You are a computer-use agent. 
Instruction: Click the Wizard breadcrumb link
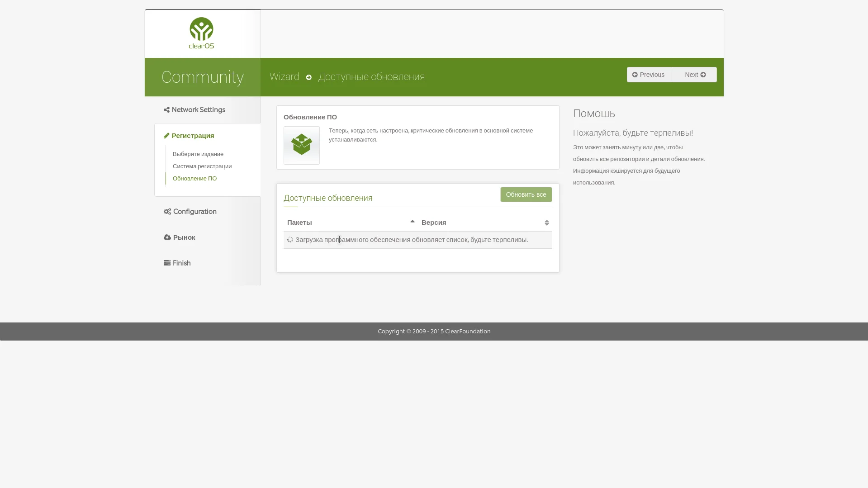(285, 77)
